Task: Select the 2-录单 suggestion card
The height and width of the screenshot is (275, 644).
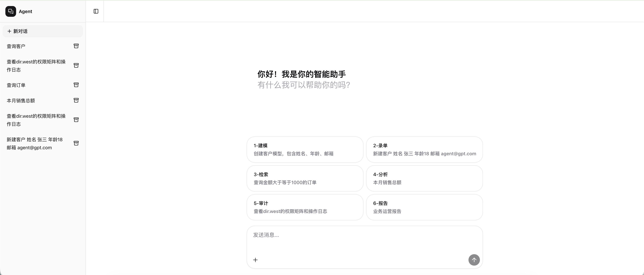Action: [x=425, y=149]
